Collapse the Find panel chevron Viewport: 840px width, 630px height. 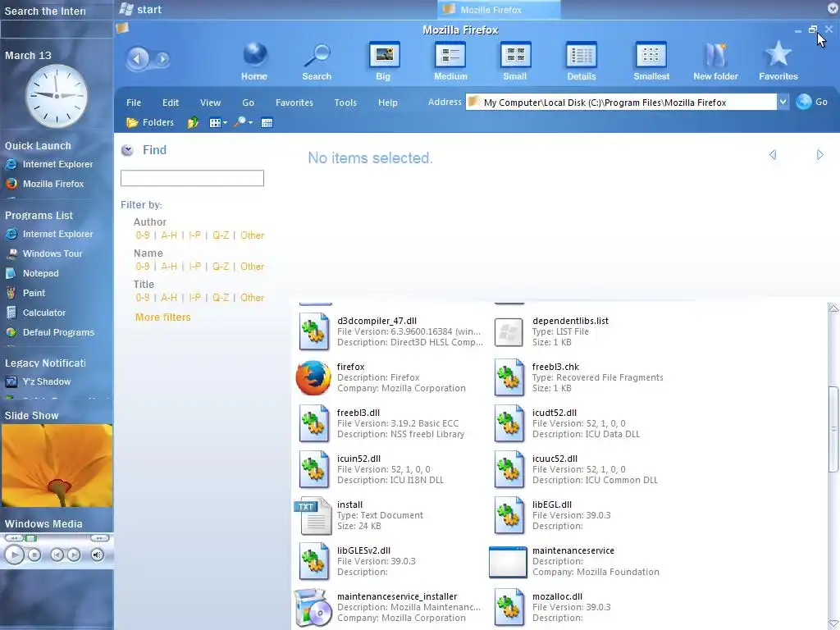pos(127,150)
